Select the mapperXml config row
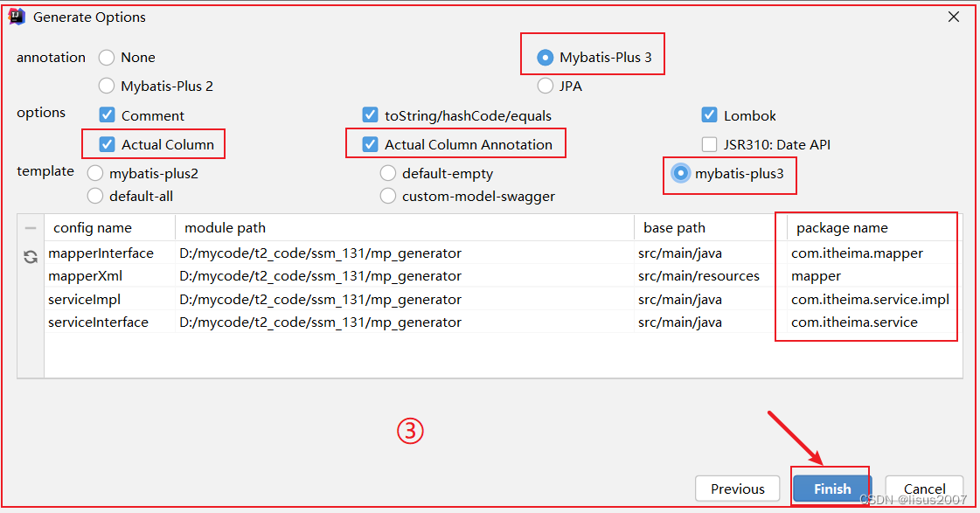980x513 pixels. coord(504,276)
